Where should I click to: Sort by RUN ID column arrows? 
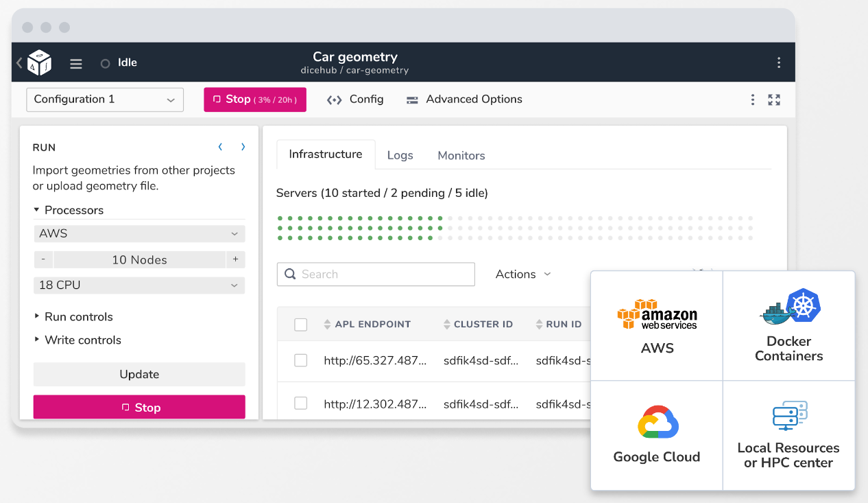540,324
